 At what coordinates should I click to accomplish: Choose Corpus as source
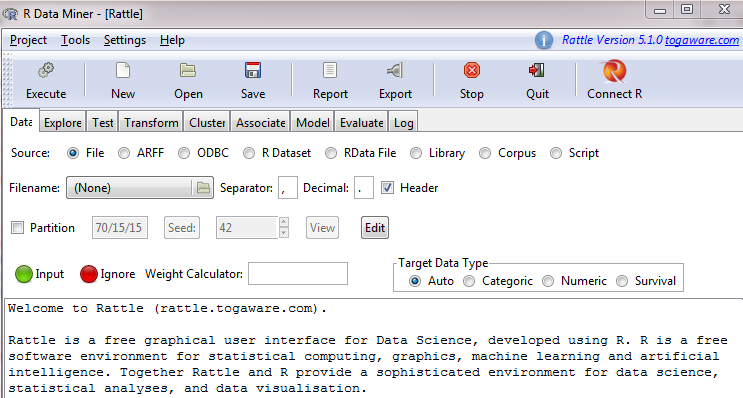point(485,153)
